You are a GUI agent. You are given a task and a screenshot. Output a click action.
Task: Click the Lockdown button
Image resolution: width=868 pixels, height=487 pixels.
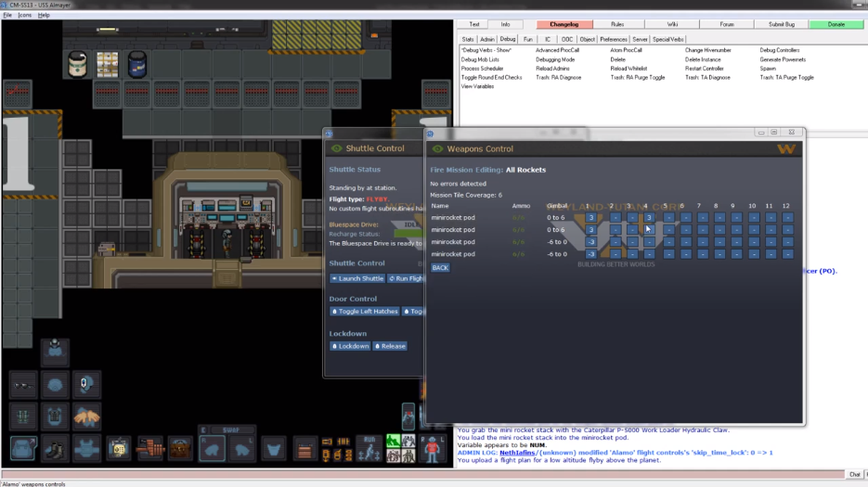tap(350, 346)
